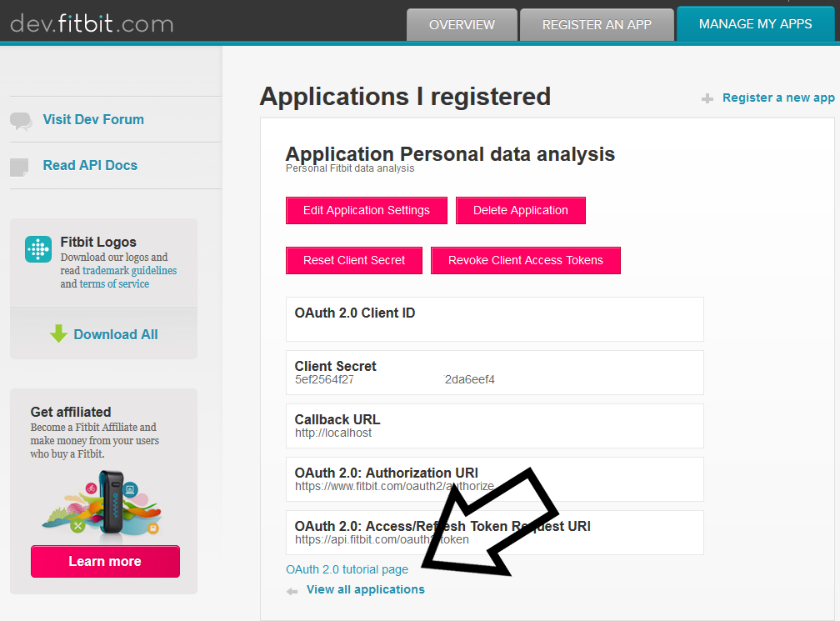The height and width of the screenshot is (621, 840).
Task: Click the dev.fitbit.com logo
Action: click(92, 23)
